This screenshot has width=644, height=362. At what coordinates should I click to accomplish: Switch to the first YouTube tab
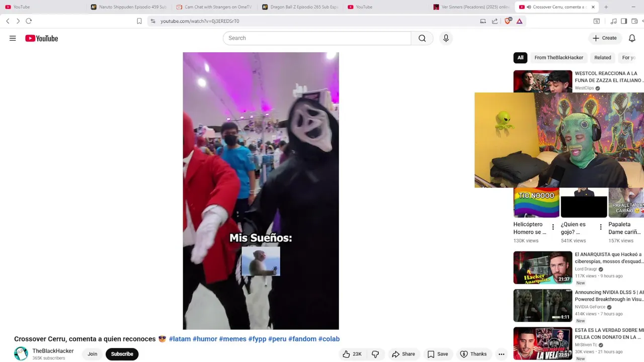pos(43,7)
